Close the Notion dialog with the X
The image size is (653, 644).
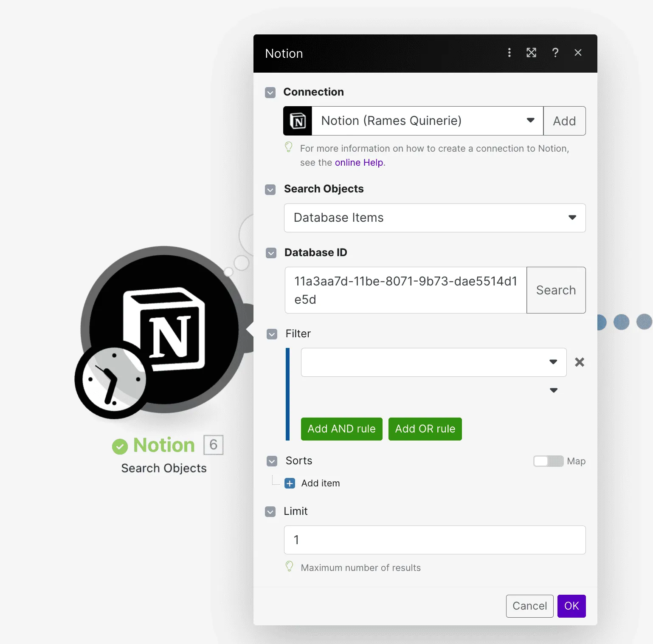[x=578, y=53]
